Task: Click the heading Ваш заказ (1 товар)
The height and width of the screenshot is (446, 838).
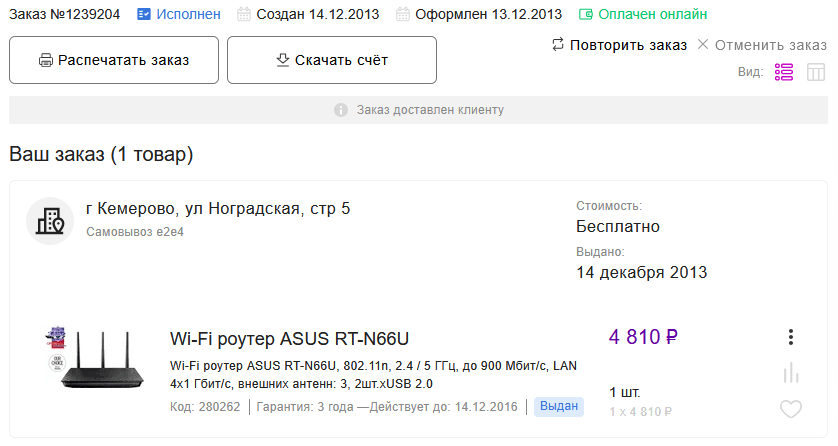Action: pyautogui.click(x=101, y=154)
